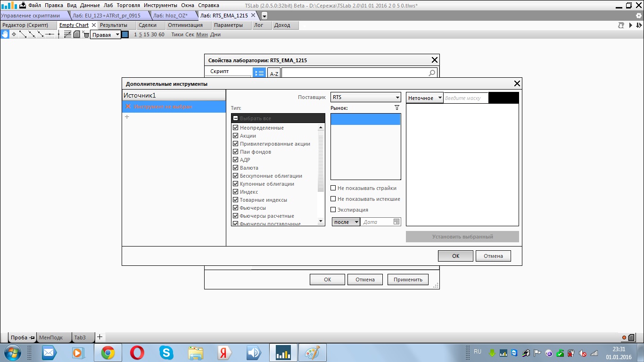This screenshot has height=362, width=644.
Task: Open Yandex from the taskbar
Action: click(x=224, y=353)
